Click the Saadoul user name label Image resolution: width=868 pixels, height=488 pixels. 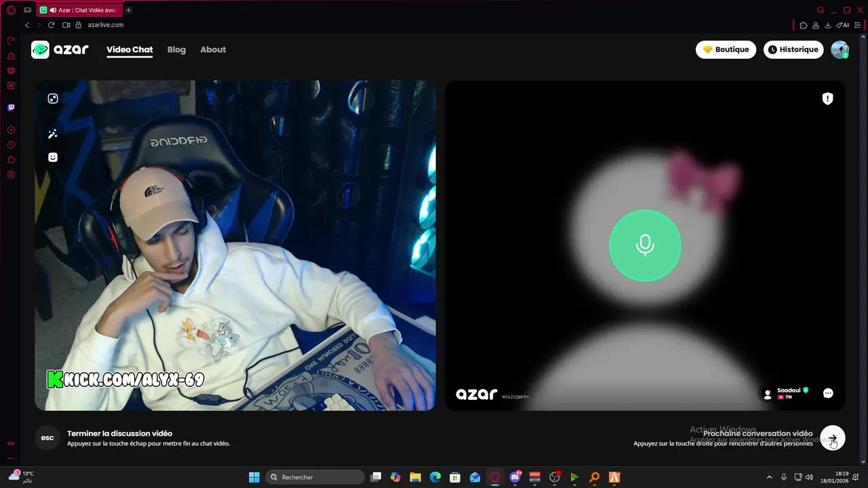[789, 390]
